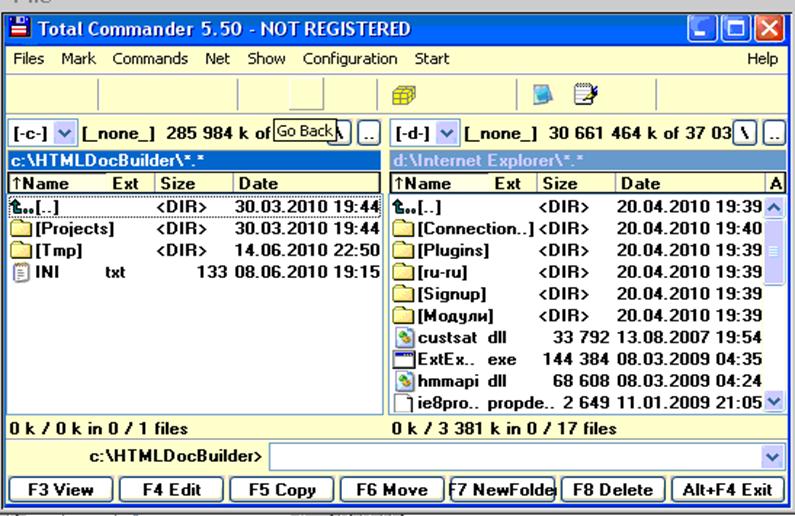Viewport: 795px width, 516px height.
Task: Click the F5 Copy button
Action: tap(282, 490)
